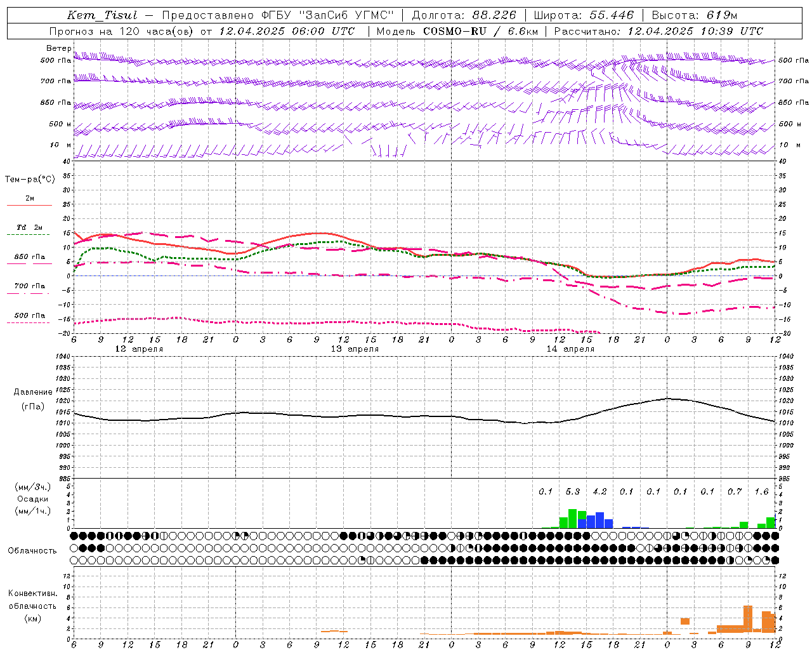Select the model name COSMO-RU / 6.6км
The height and width of the screenshot is (650, 812).
[x=481, y=31]
